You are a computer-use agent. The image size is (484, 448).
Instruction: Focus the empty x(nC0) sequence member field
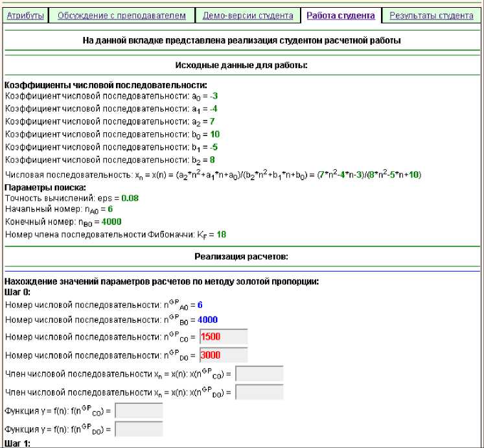pyautogui.click(x=259, y=373)
